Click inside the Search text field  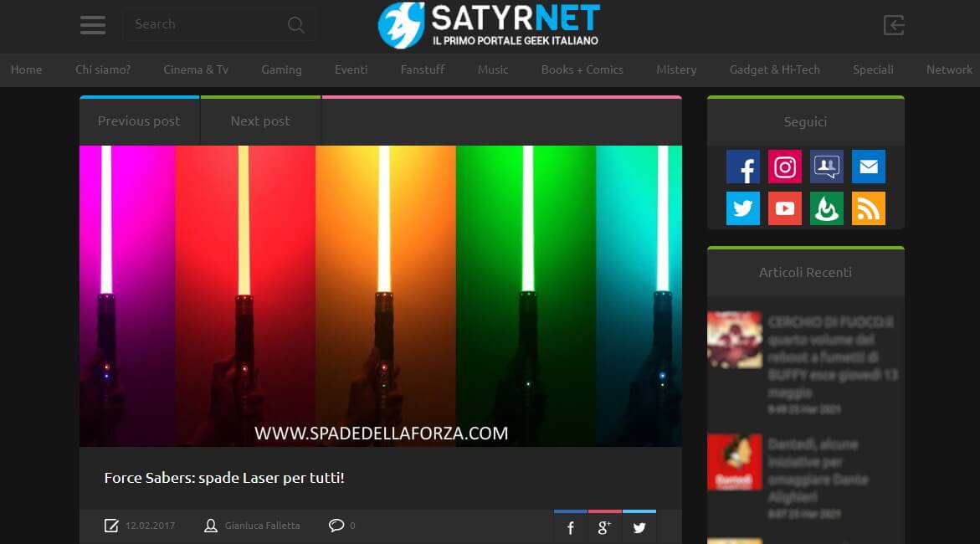[201, 24]
